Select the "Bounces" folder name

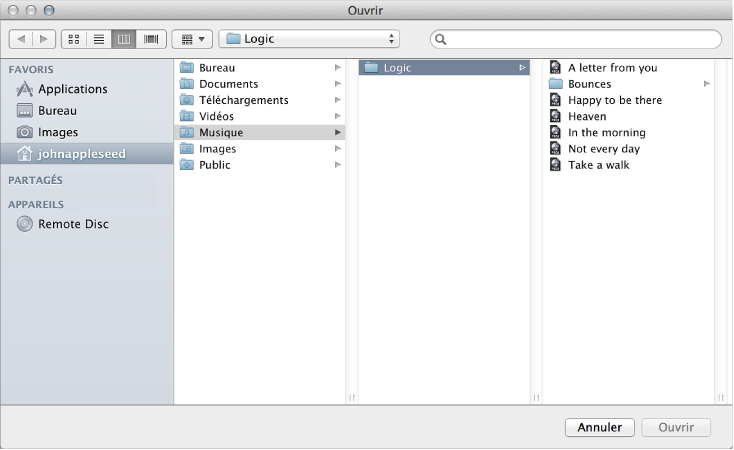click(589, 84)
